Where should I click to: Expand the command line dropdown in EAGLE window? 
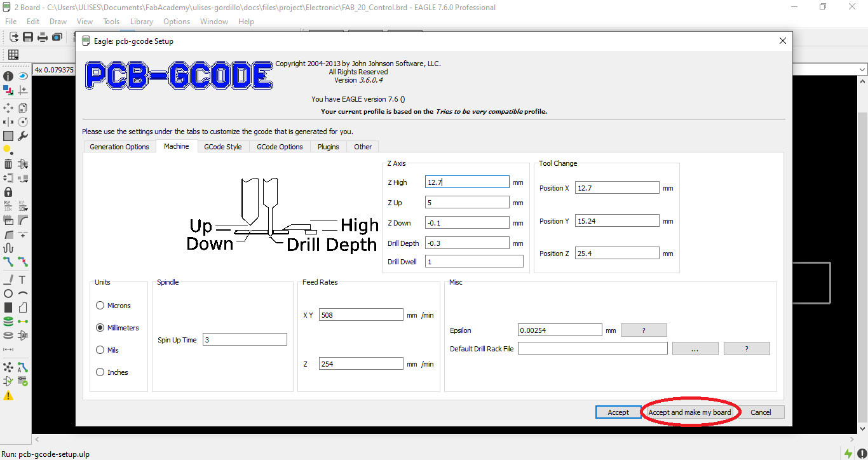pos(862,69)
